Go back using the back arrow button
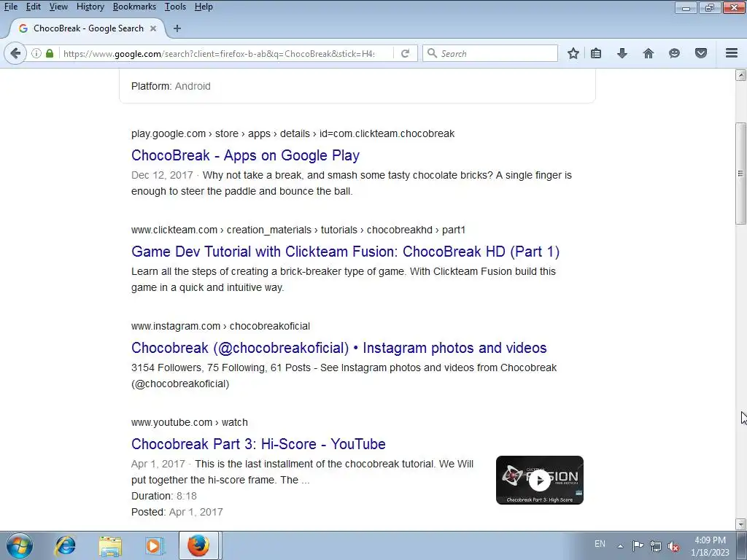The height and width of the screenshot is (560, 747). click(15, 53)
